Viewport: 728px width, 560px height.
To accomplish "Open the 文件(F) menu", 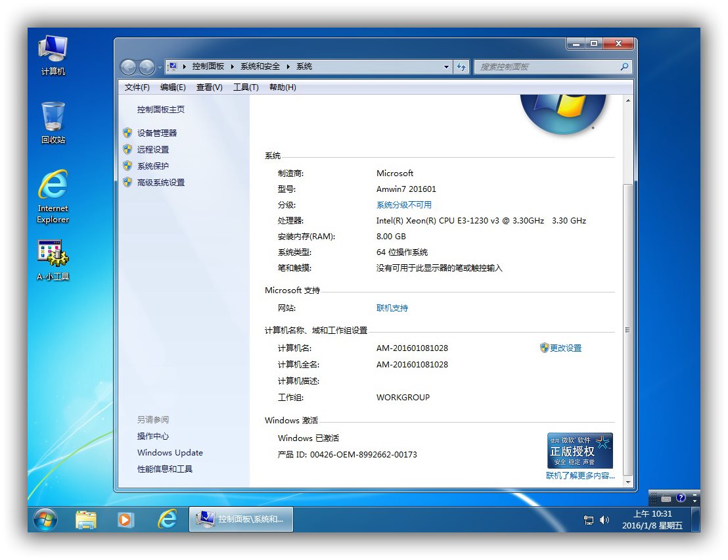I will [x=137, y=87].
